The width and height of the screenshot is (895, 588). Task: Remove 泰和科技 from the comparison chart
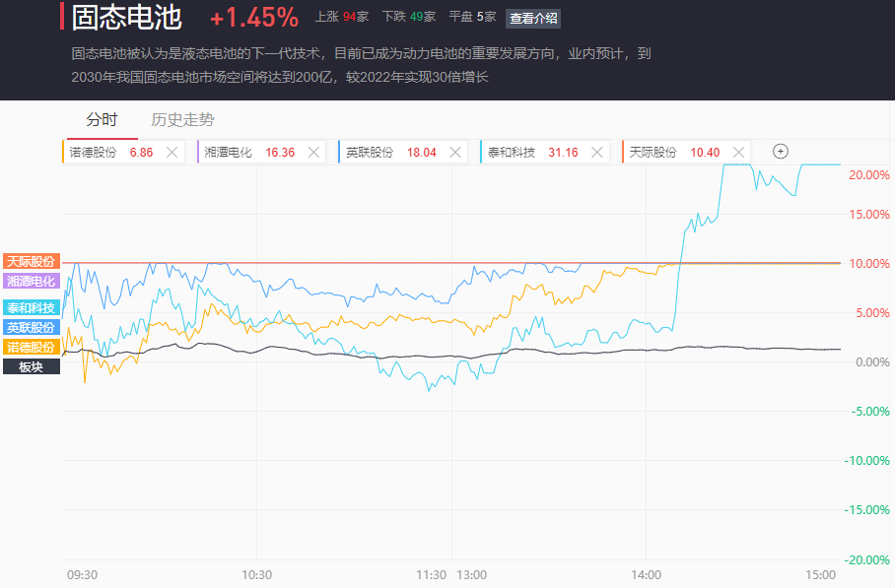coord(597,153)
